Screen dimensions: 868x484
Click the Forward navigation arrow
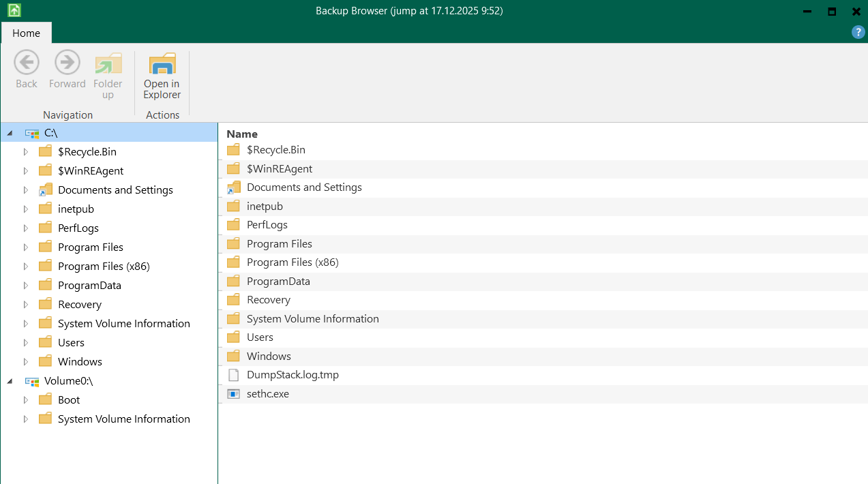click(x=67, y=63)
